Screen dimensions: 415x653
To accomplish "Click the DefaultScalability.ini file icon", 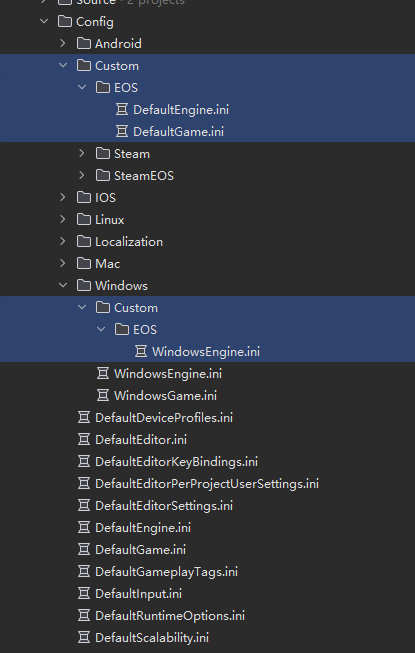I will (84, 637).
